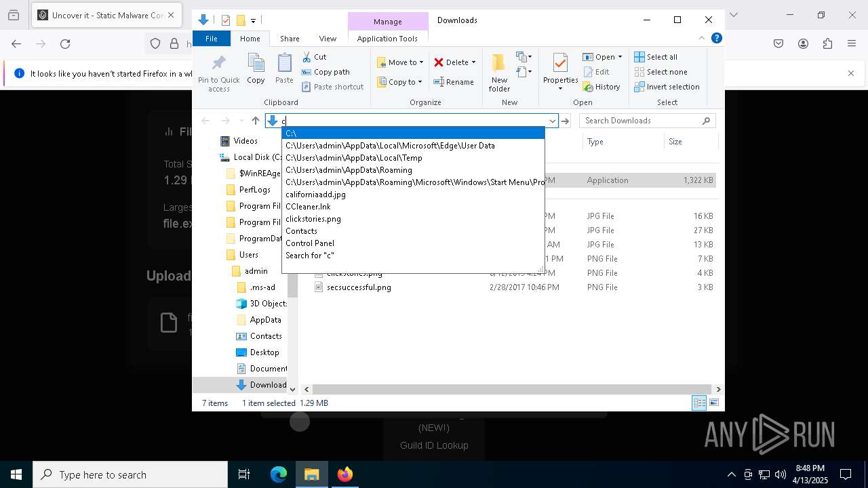Click the Firefox account icon
This screenshot has height=488, width=868.
[803, 44]
